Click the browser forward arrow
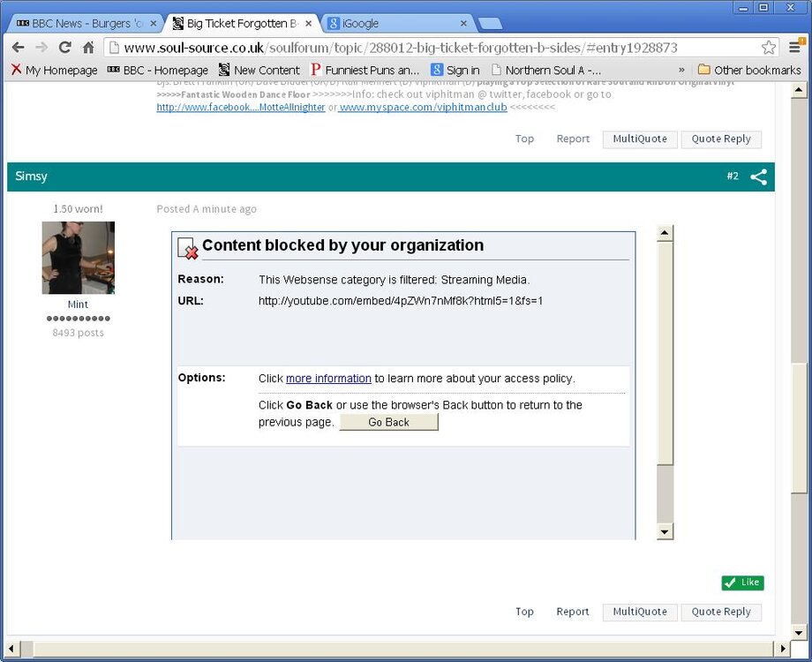 click(41, 48)
